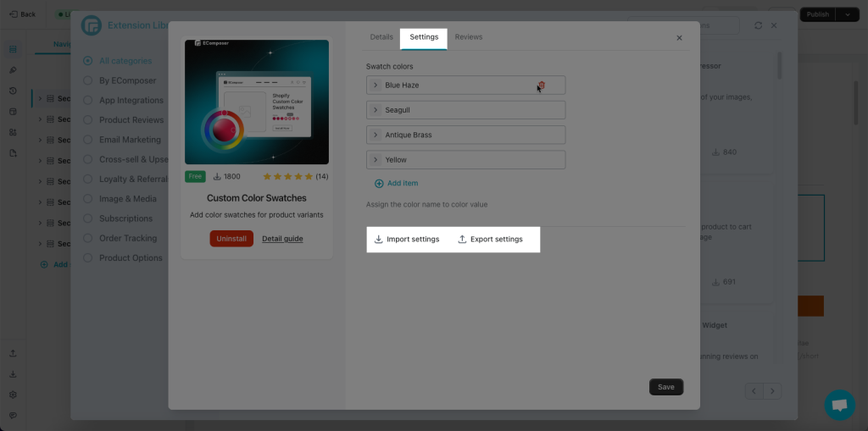
Task: Open the box icon in left sidebar
Action: pyautogui.click(x=13, y=111)
